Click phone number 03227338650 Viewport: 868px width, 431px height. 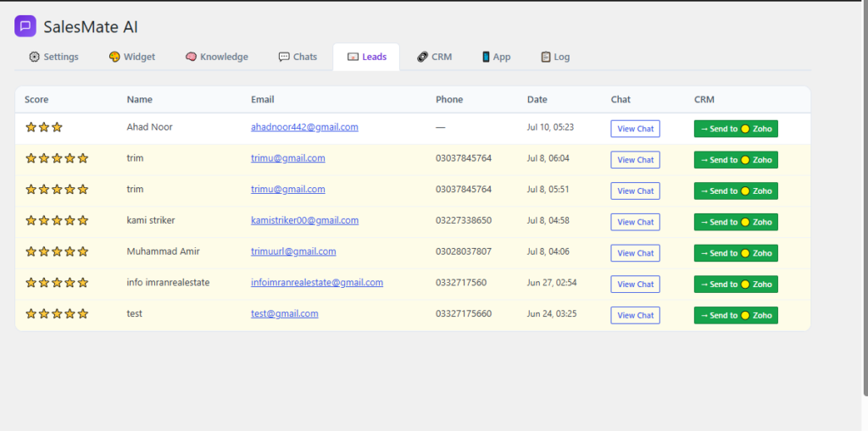[x=464, y=220]
